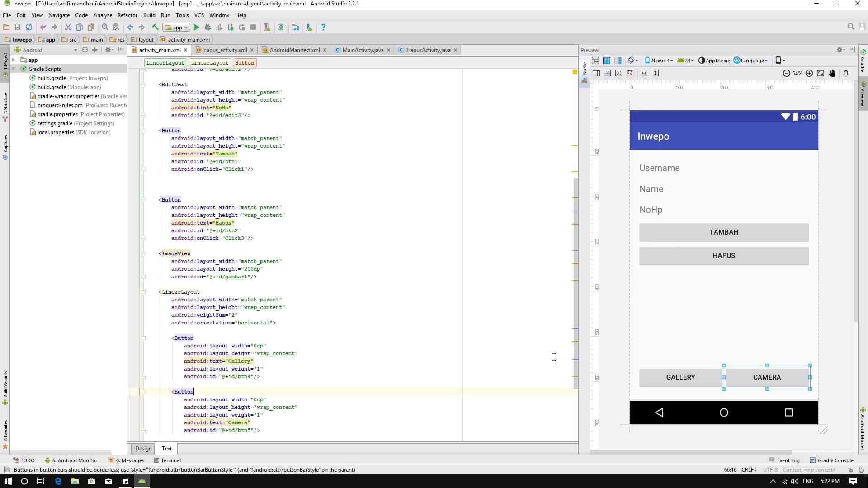Viewport: 868px width, 488px height.
Task: Zoom in the layout preview
Action: click(x=809, y=73)
